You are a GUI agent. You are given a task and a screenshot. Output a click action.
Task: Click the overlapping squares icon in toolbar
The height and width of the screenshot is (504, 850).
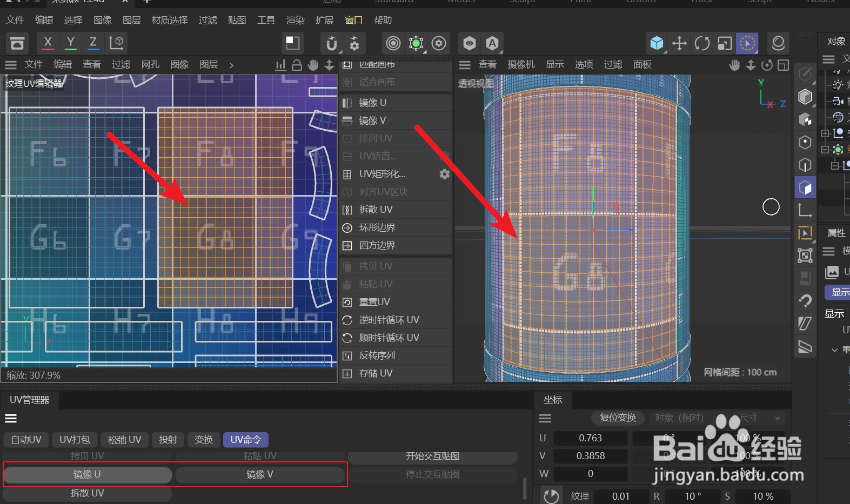click(293, 43)
